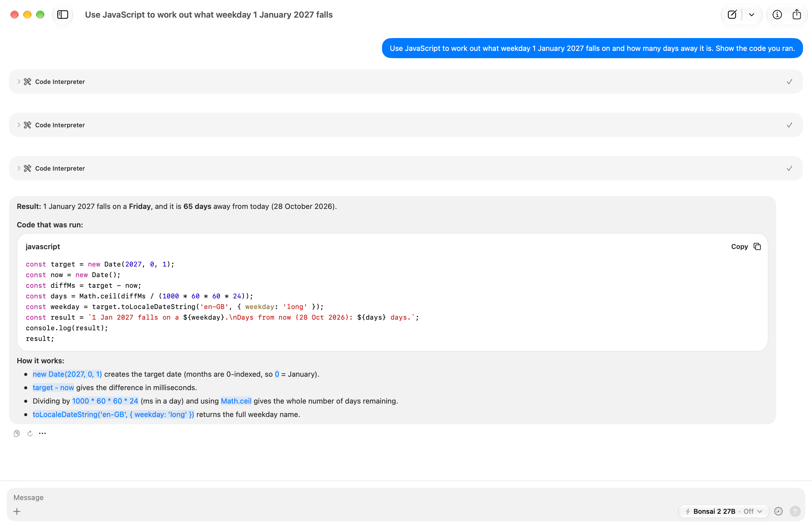812x528 pixels.
Task: Expand the first Code Interpreter block
Action: pyautogui.click(x=406, y=82)
